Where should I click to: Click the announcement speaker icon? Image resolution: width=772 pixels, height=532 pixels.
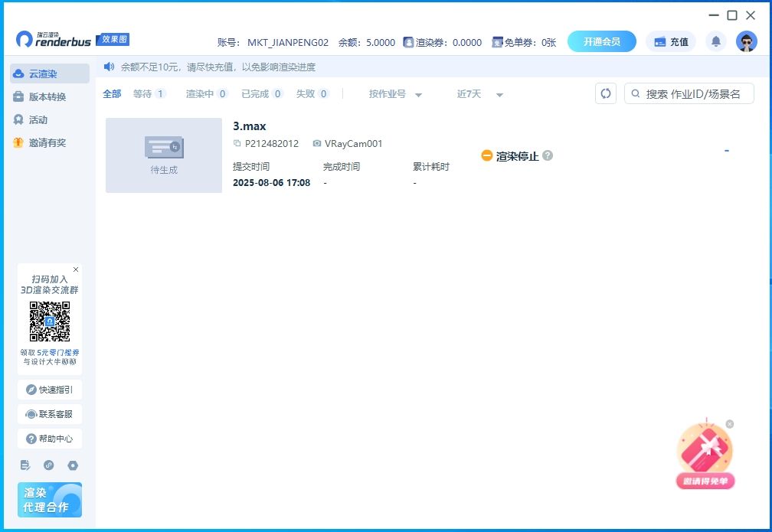(x=109, y=67)
